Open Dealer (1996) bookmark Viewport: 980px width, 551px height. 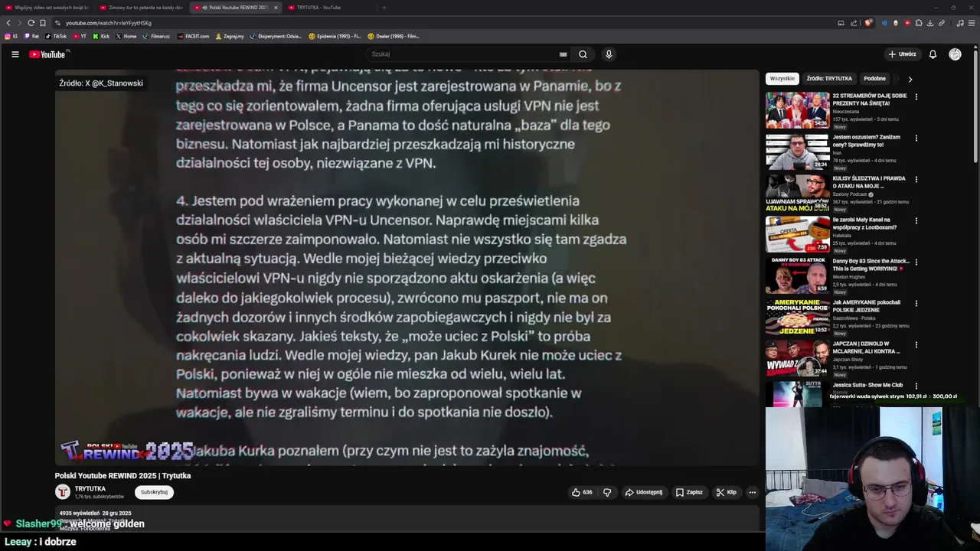[393, 36]
